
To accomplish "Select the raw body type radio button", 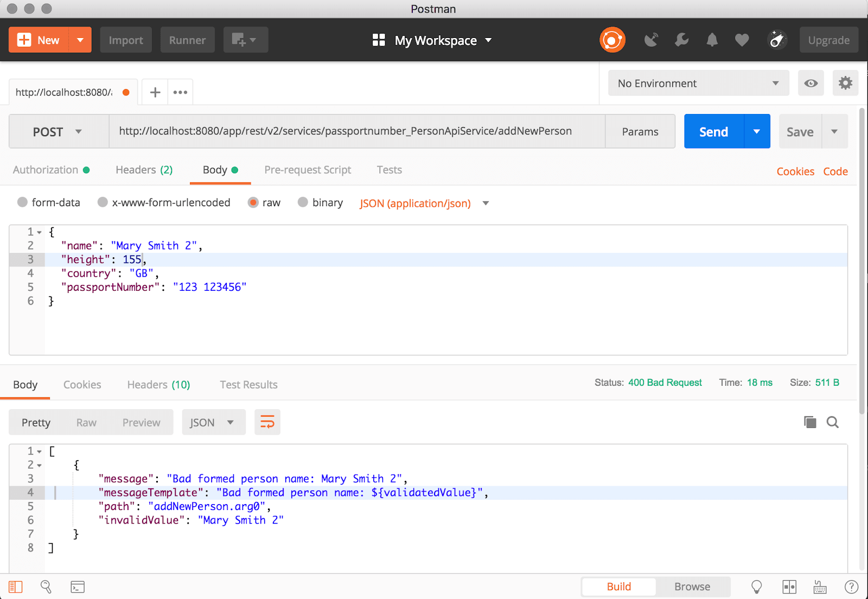I will (x=253, y=202).
